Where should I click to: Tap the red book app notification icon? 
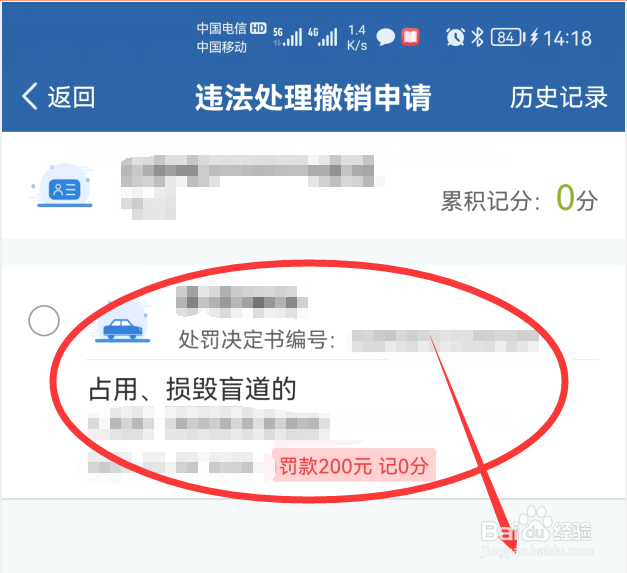(x=410, y=37)
